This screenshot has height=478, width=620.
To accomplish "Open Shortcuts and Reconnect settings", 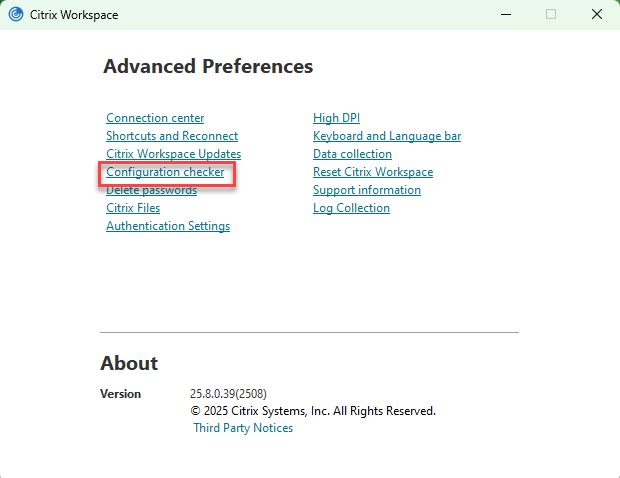I will tap(172, 136).
